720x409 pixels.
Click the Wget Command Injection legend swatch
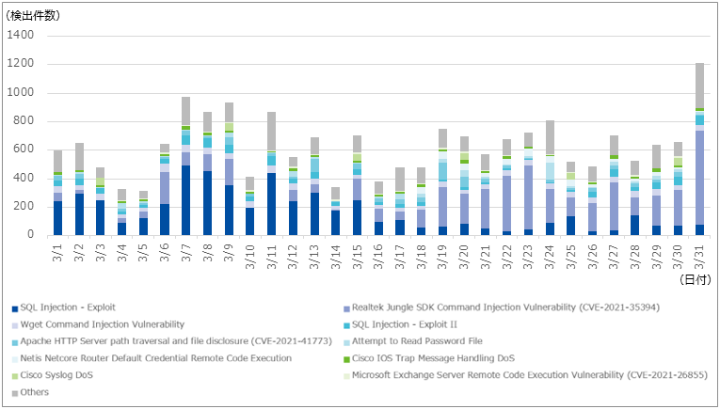(x=15, y=326)
